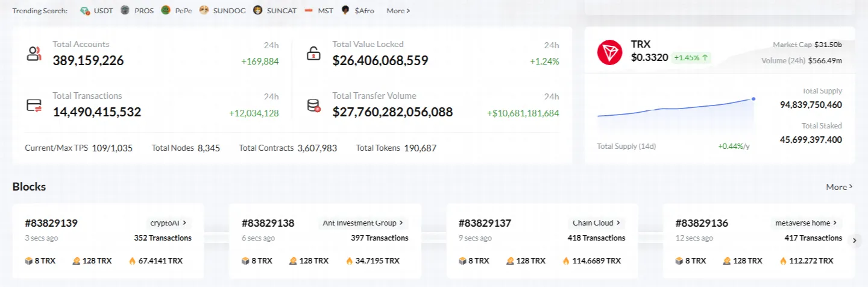Select PROS trending search label
Image resolution: width=868 pixels, height=287 pixels.
[x=144, y=11]
